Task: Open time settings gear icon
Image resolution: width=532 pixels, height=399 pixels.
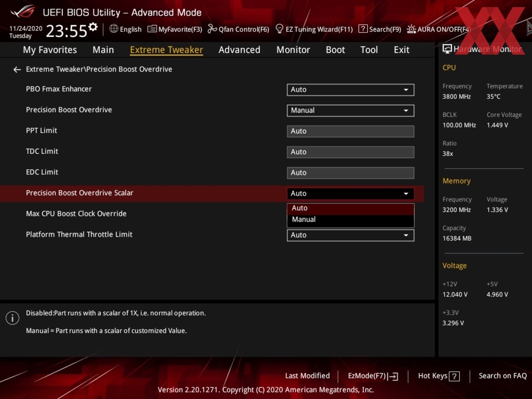Action: 93,27
